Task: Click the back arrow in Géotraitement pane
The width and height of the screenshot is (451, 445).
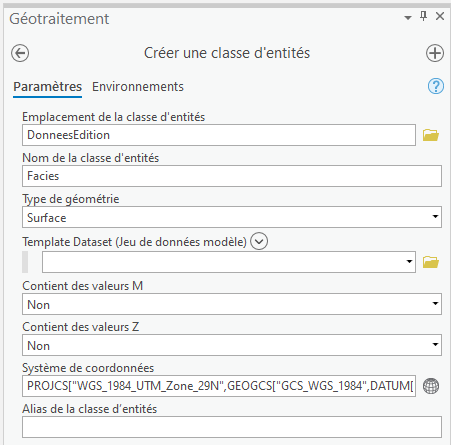Action: point(20,53)
